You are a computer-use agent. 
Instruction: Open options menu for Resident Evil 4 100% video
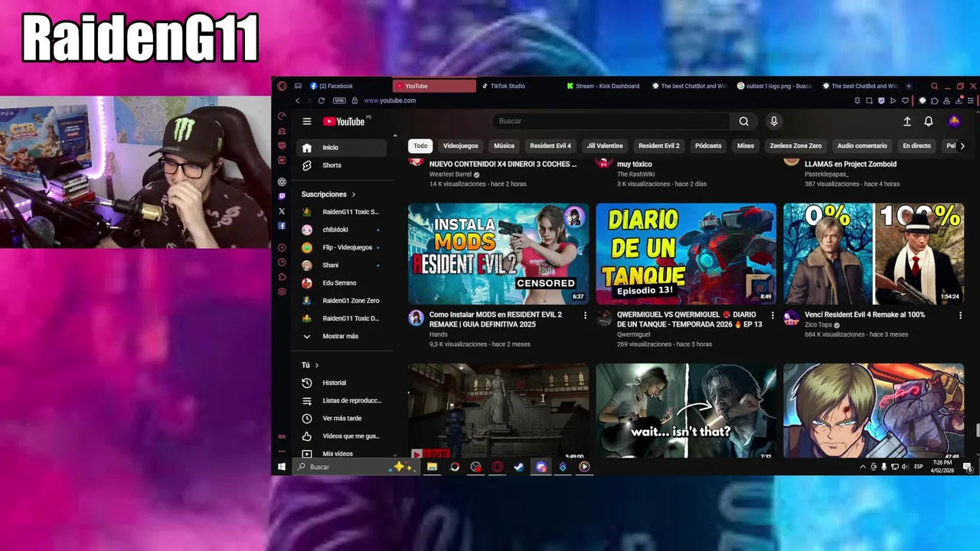[x=960, y=315]
